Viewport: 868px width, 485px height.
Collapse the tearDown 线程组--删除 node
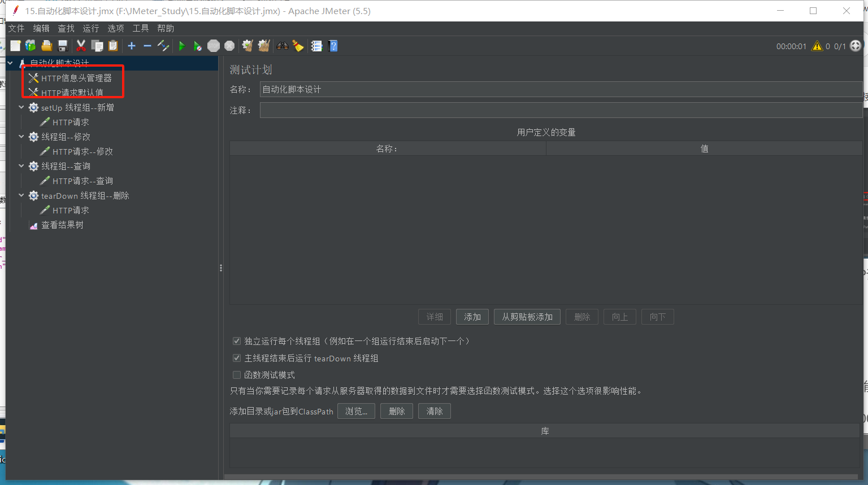21,195
